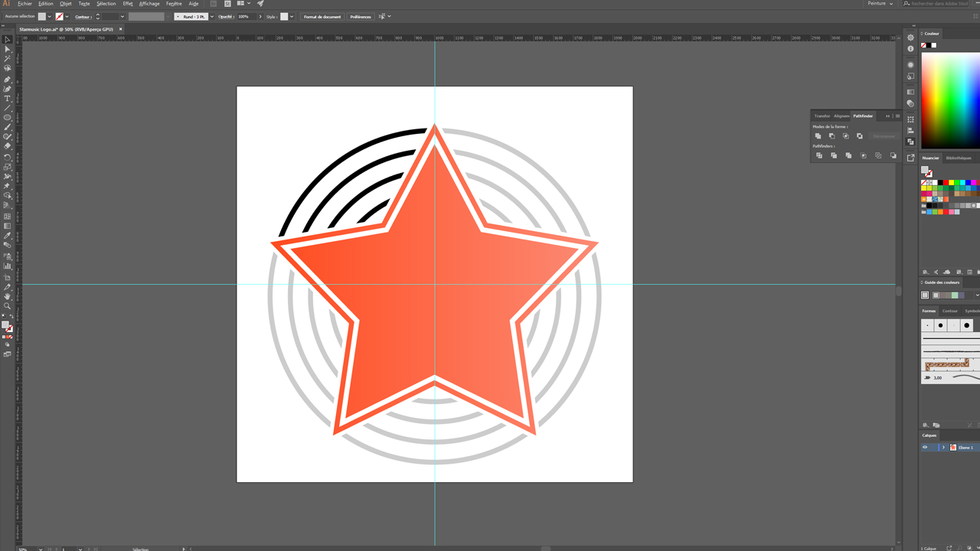Click the Unite shape mode in Pathfinder
Viewport: 980px width, 551px height.
818,136
